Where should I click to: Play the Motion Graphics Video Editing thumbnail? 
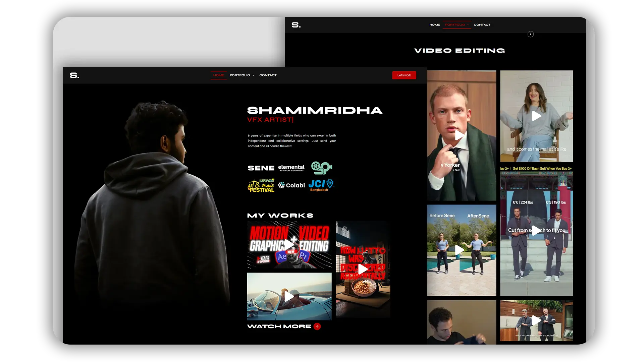click(x=289, y=245)
